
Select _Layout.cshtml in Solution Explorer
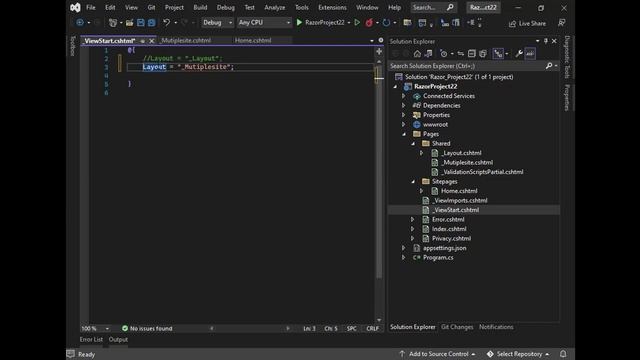462,153
